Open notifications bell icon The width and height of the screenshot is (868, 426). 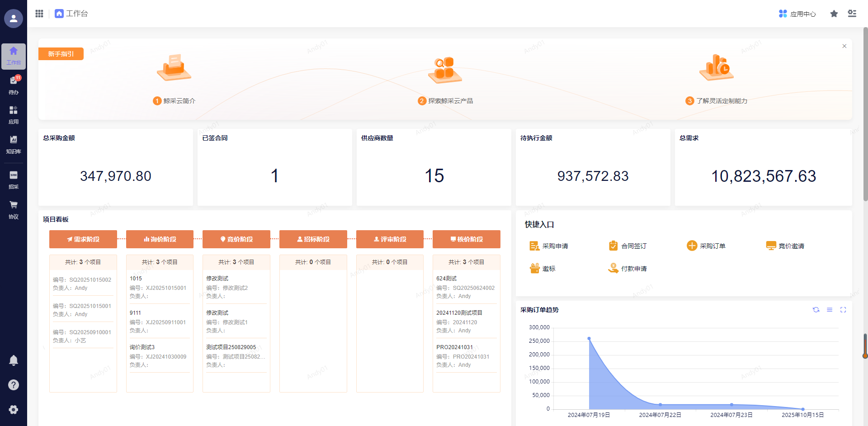[x=14, y=360]
